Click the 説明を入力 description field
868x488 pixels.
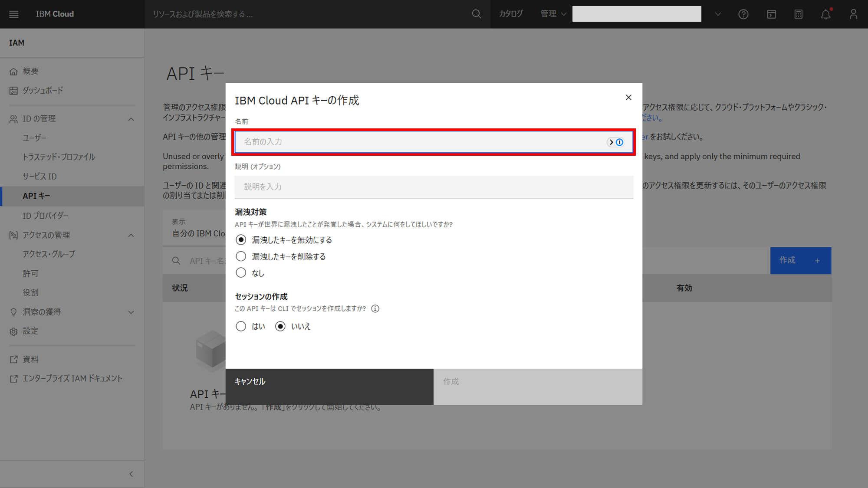point(434,187)
